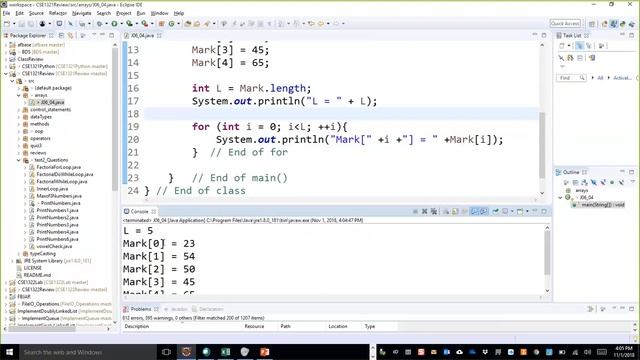Open the Source menu
Image resolution: width=640 pixels, height=360 pixels.
tap(36, 13)
